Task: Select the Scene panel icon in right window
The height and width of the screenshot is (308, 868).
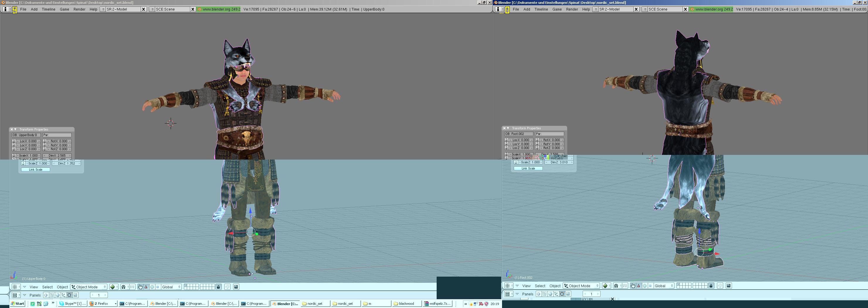Action: click(x=568, y=294)
